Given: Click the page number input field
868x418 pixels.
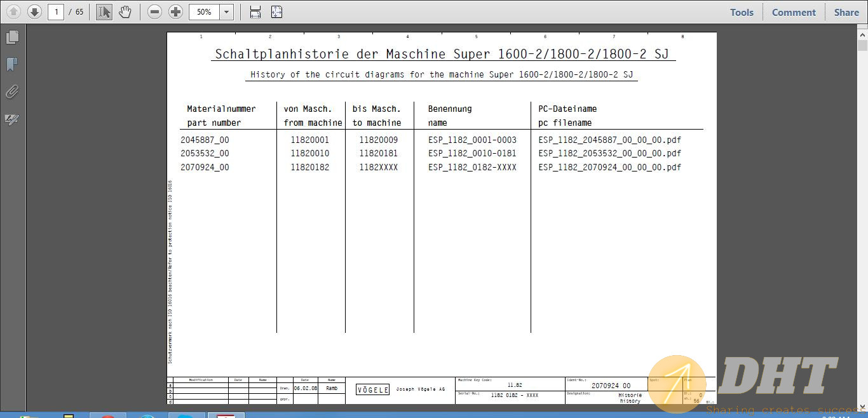Looking at the screenshot, I should [56, 11].
